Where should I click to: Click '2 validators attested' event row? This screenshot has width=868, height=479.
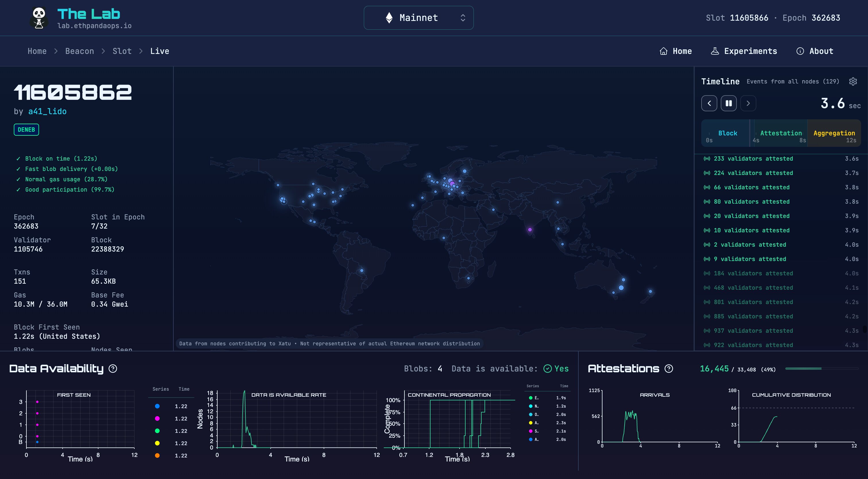(781, 245)
